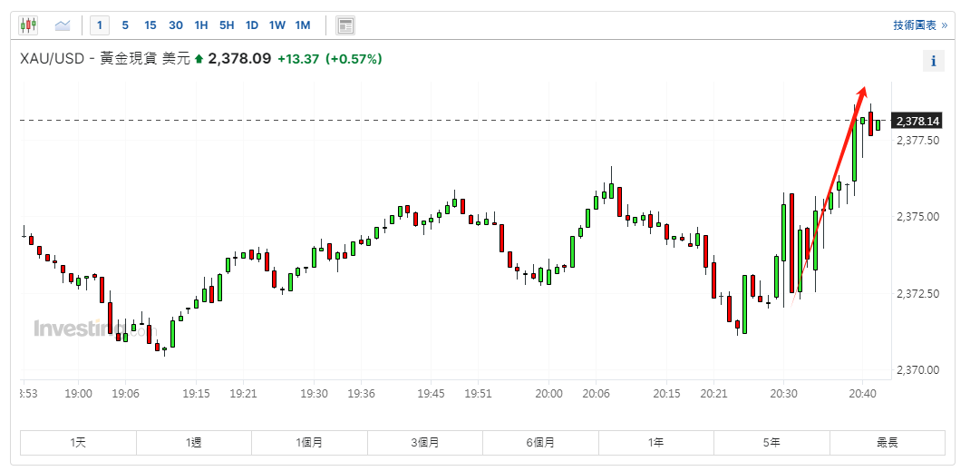
Task: Show the 1週 time range
Action: tap(194, 443)
